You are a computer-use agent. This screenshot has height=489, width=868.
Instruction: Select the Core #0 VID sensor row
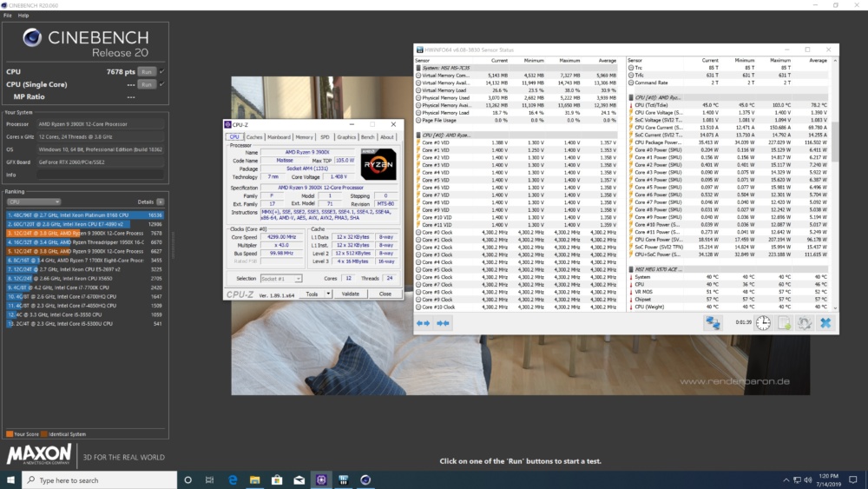[x=516, y=142]
